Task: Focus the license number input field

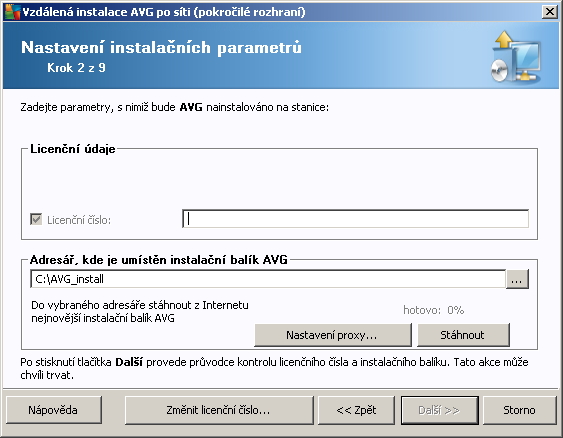Action: click(x=355, y=219)
